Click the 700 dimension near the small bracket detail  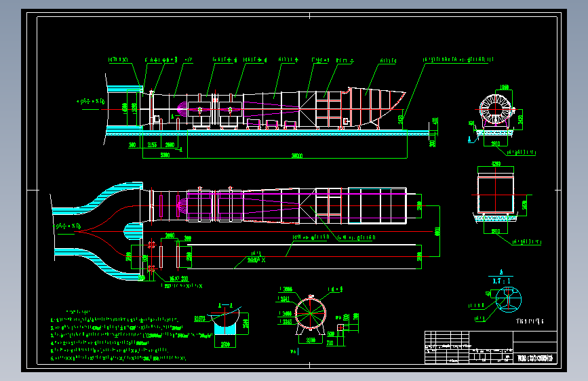pyautogui.click(x=330, y=343)
